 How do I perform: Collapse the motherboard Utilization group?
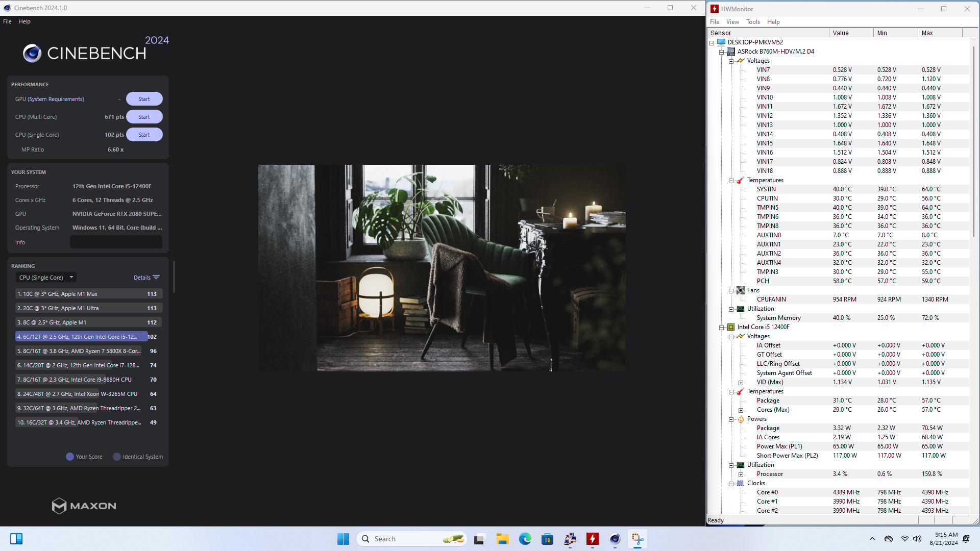coord(731,309)
